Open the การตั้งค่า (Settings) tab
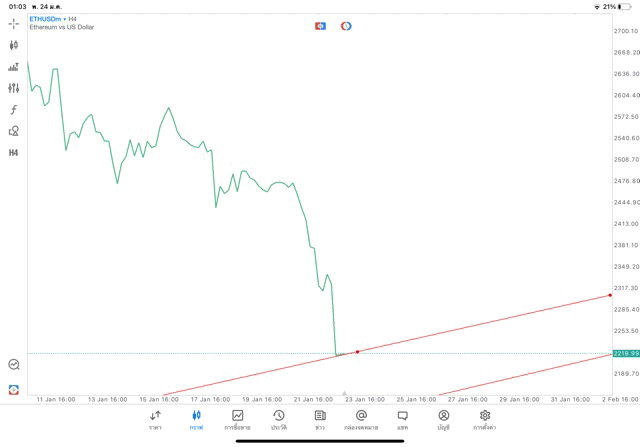640x447 pixels. [x=485, y=419]
